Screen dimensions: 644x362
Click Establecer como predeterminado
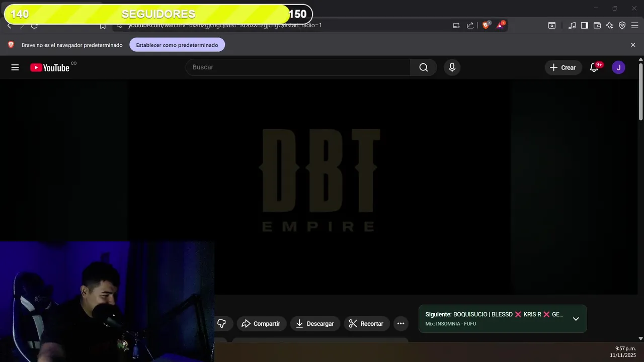177,45
